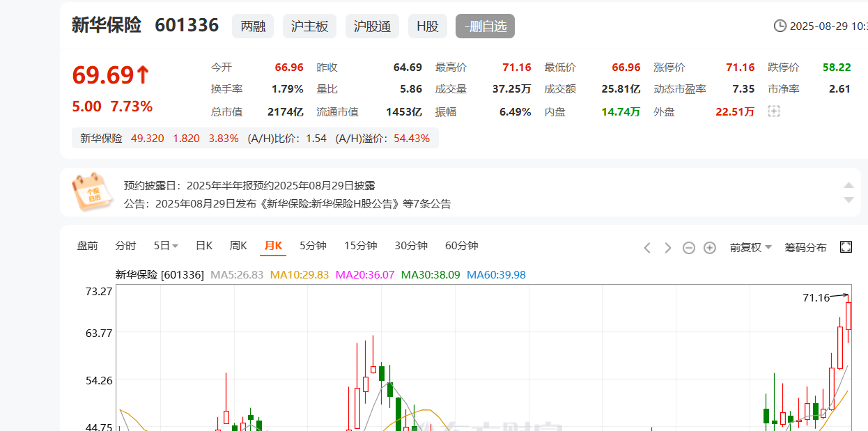Click the stock name 新华保险 heading
This screenshot has width=868, height=431.
[107, 25]
